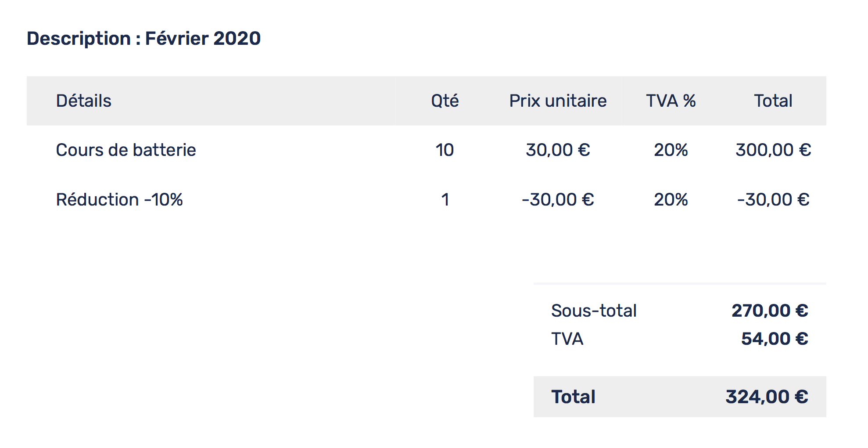
Task: Select the 270,00 € subtotal amount
Action: click(770, 311)
